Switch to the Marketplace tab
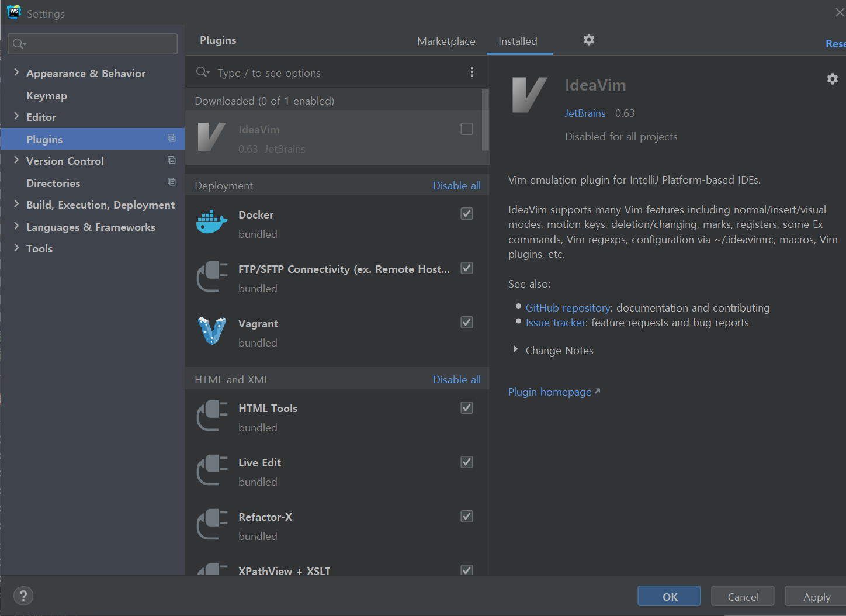 pyautogui.click(x=446, y=41)
